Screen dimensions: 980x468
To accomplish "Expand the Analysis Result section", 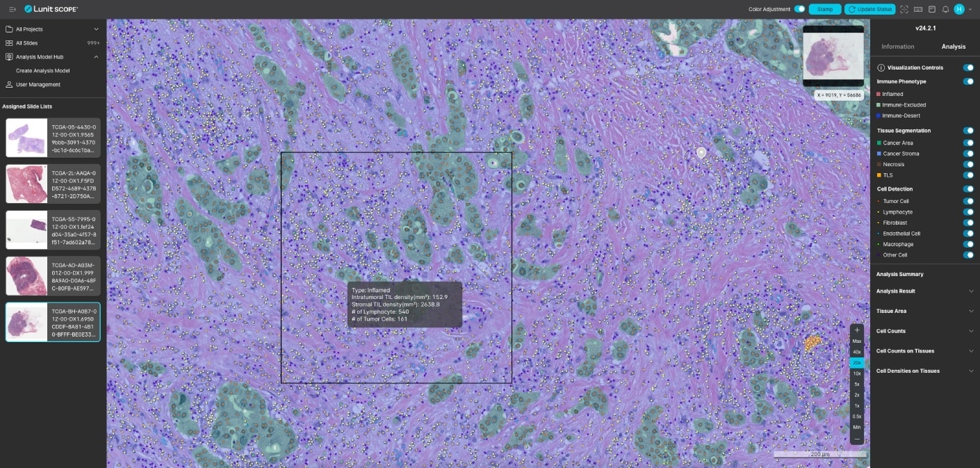I will point(925,291).
